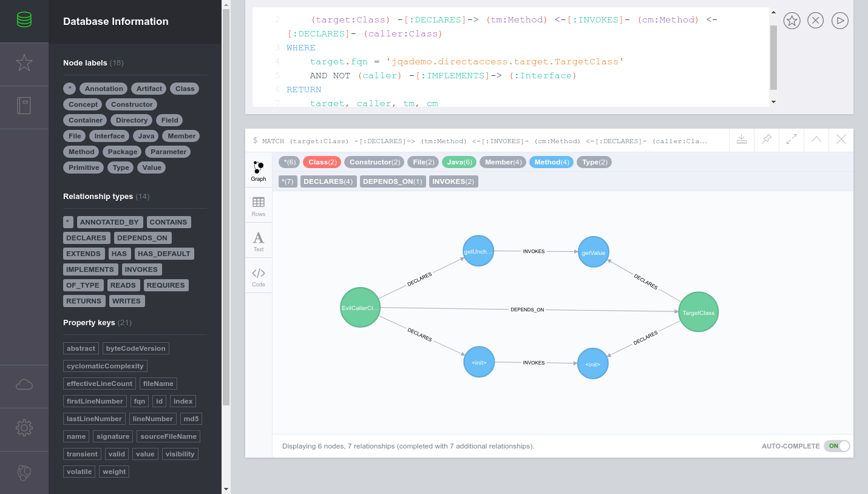Click the Interface node label tag
The image size is (868, 494).
109,136
